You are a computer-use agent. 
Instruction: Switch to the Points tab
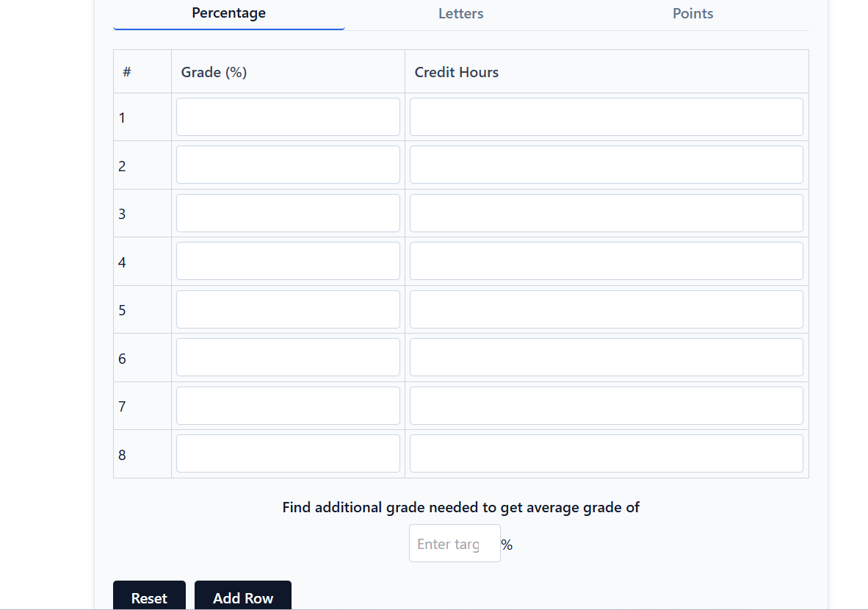(692, 14)
